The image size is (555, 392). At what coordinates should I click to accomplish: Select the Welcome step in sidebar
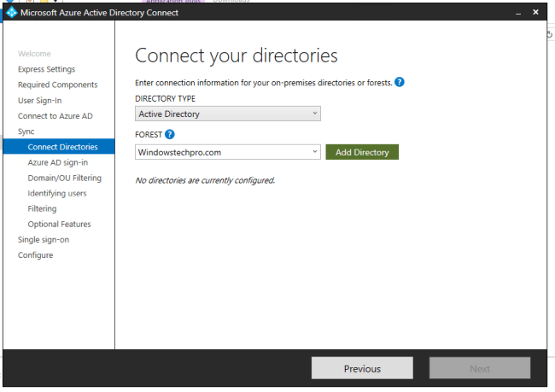click(x=34, y=54)
